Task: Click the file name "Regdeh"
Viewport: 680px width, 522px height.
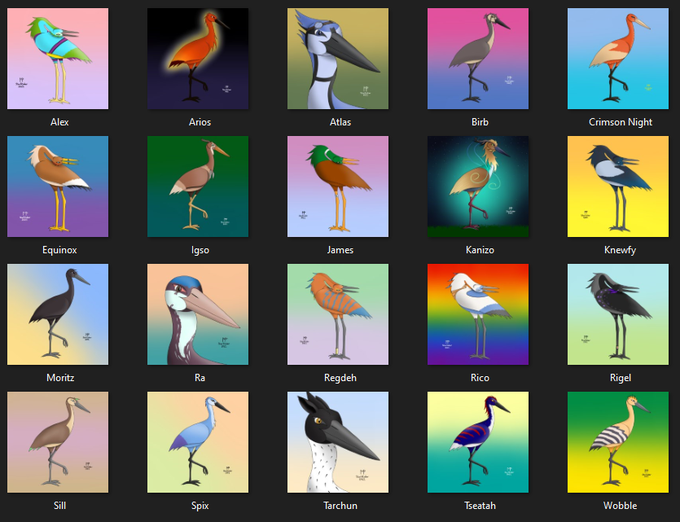Action: point(340,378)
